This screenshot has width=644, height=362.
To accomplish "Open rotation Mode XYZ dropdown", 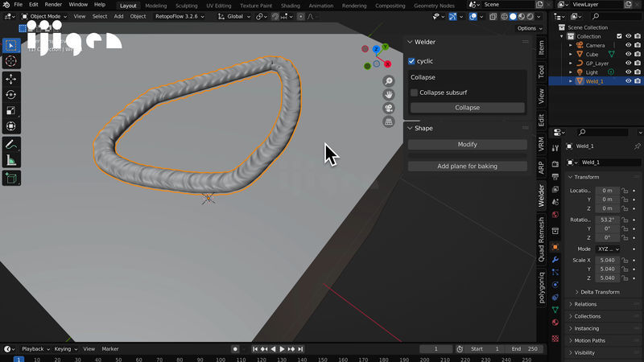I will click(x=609, y=249).
